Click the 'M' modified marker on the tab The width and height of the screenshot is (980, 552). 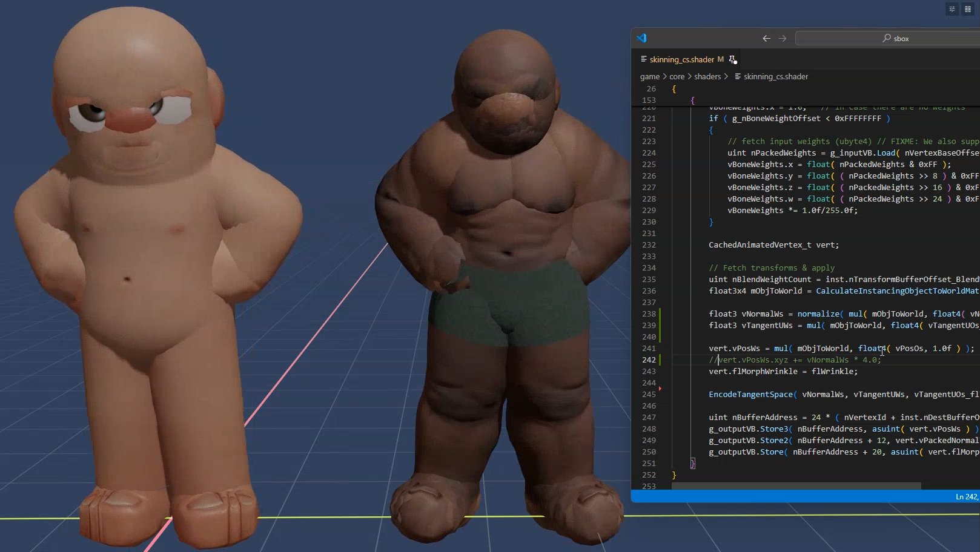[720, 59]
